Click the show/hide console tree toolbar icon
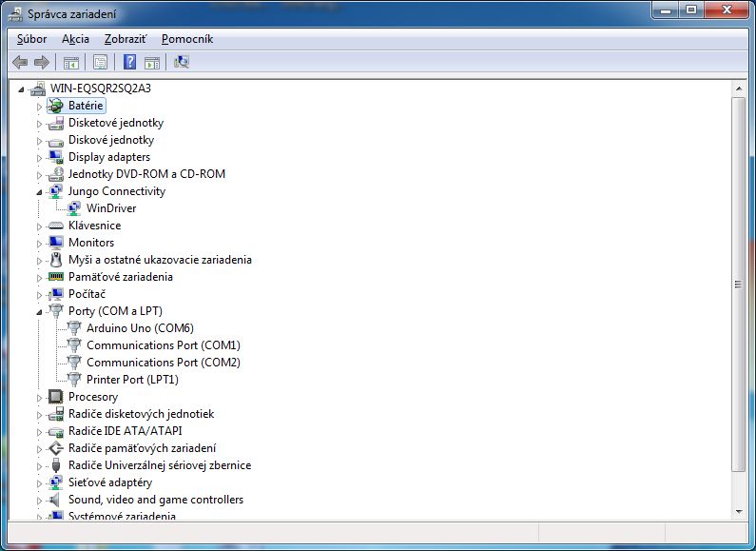This screenshot has height=551, width=756. [71, 62]
